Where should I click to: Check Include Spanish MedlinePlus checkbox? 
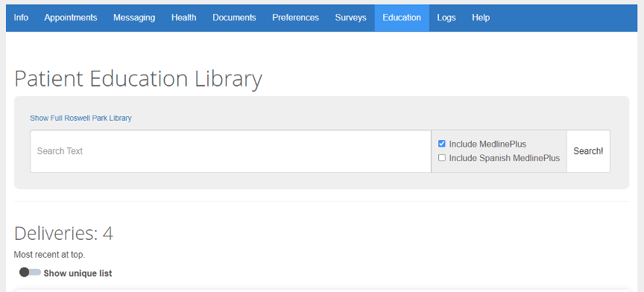[x=442, y=158]
